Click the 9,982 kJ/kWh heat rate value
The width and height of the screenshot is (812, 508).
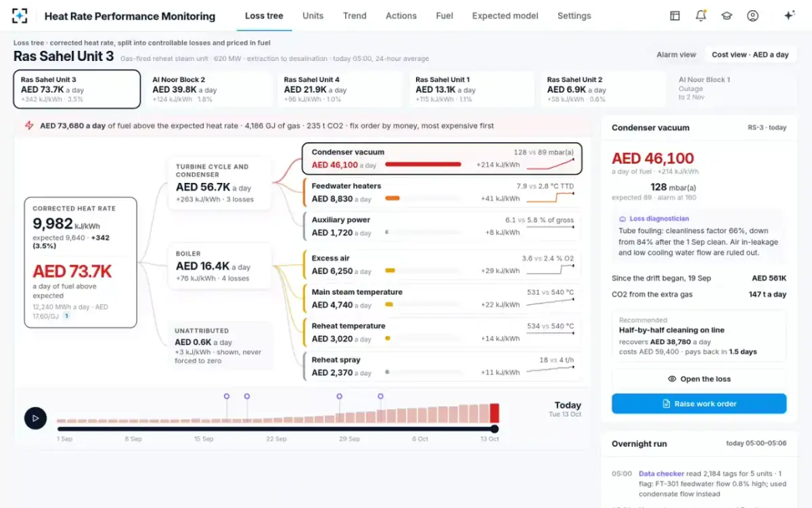click(66, 224)
